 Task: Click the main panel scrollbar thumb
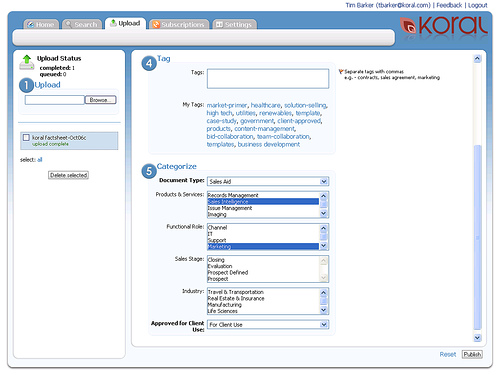(477, 237)
